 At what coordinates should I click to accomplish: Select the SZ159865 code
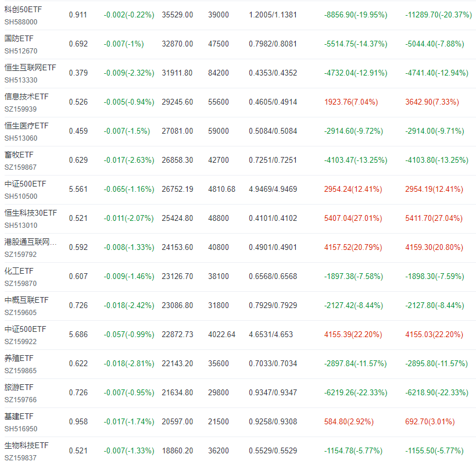coord(20,371)
